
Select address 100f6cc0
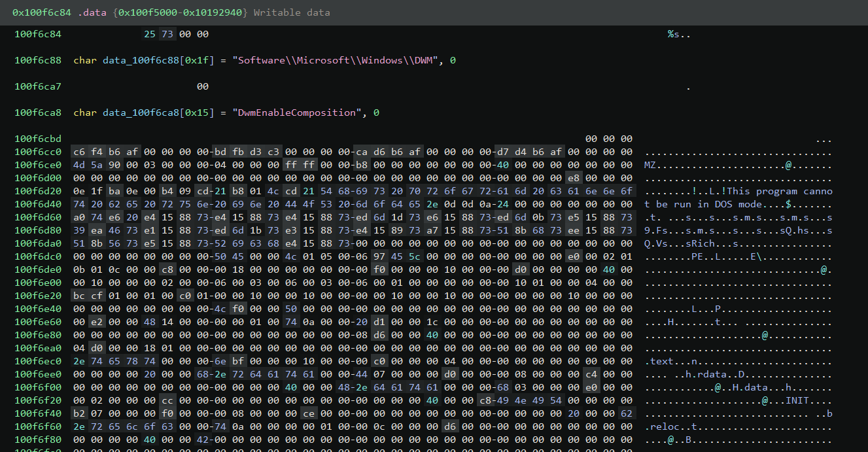click(38, 152)
